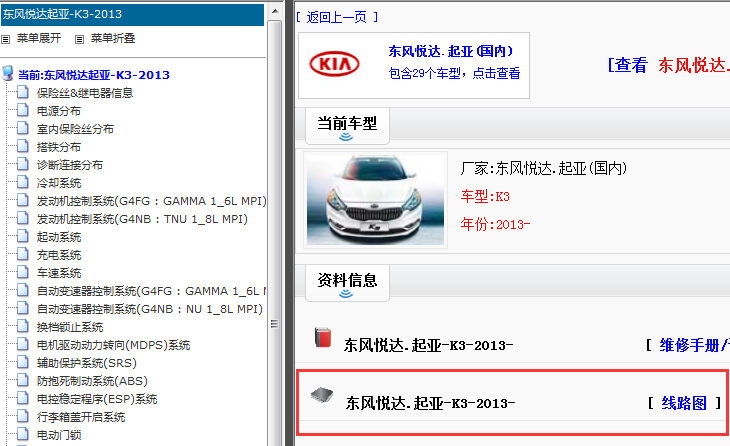Click the KIA logo image
The width and height of the screenshot is (730, 446).
click(334, 64)
